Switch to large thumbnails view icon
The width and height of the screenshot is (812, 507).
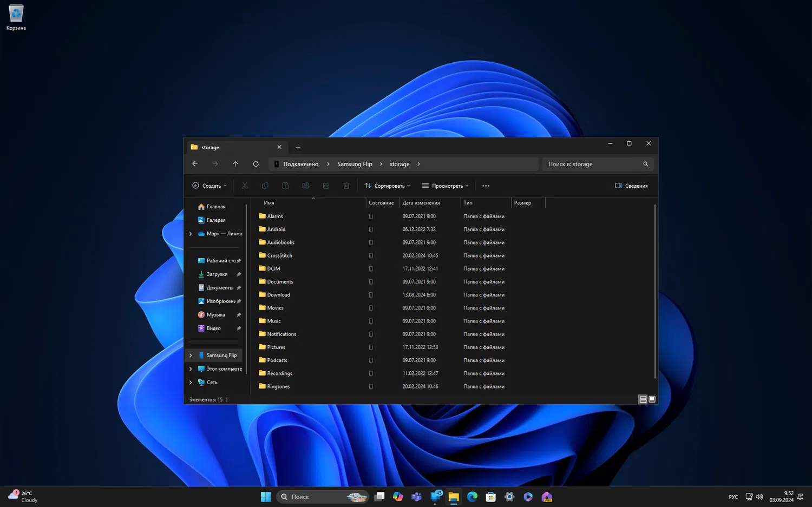(652, 399)
